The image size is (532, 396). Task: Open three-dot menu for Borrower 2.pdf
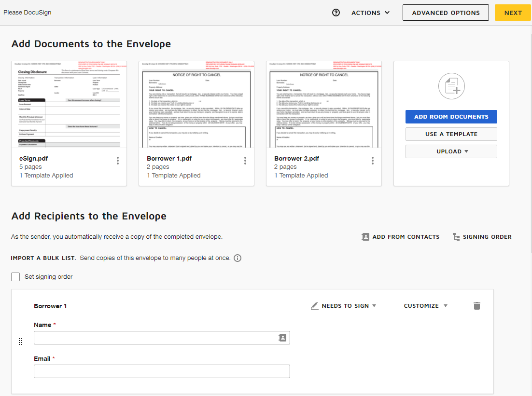[373, 161]
